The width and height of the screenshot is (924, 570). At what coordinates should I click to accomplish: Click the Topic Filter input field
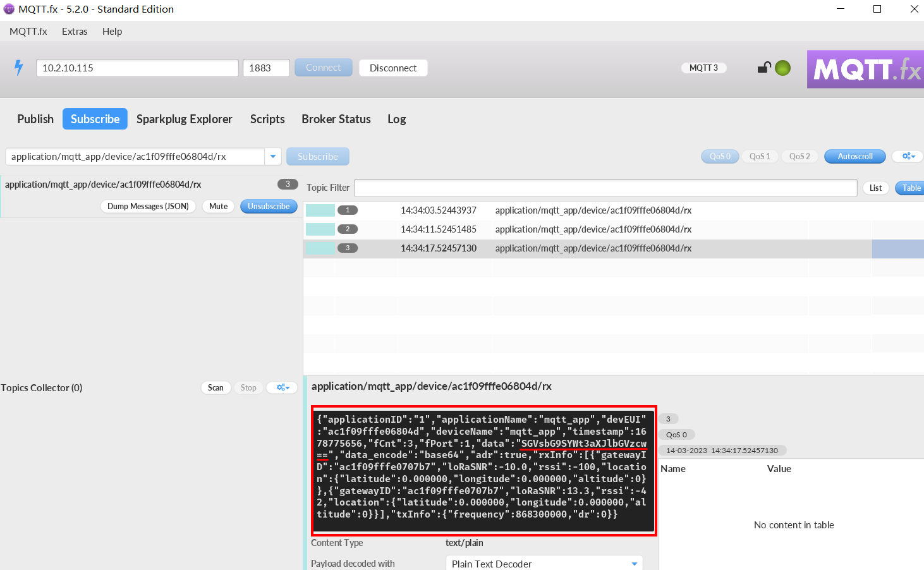point(605,188)
